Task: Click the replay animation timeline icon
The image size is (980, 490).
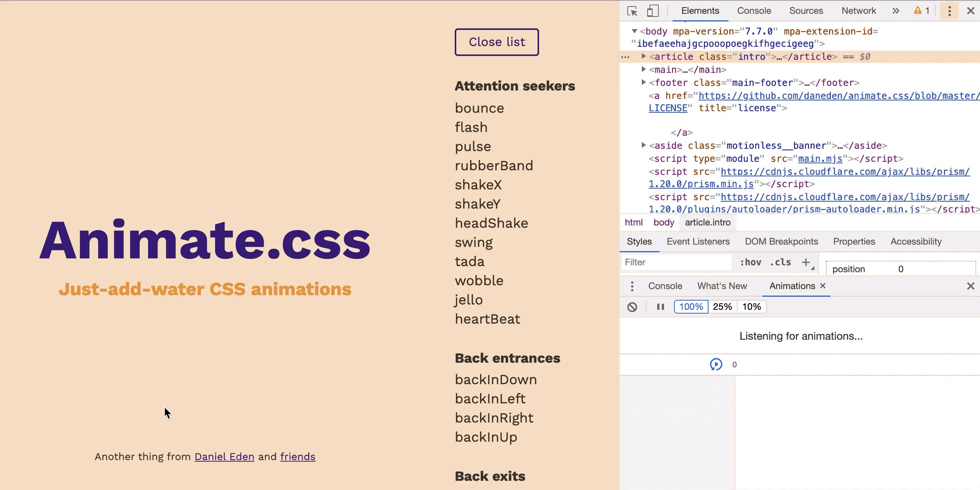Action: 716,364
